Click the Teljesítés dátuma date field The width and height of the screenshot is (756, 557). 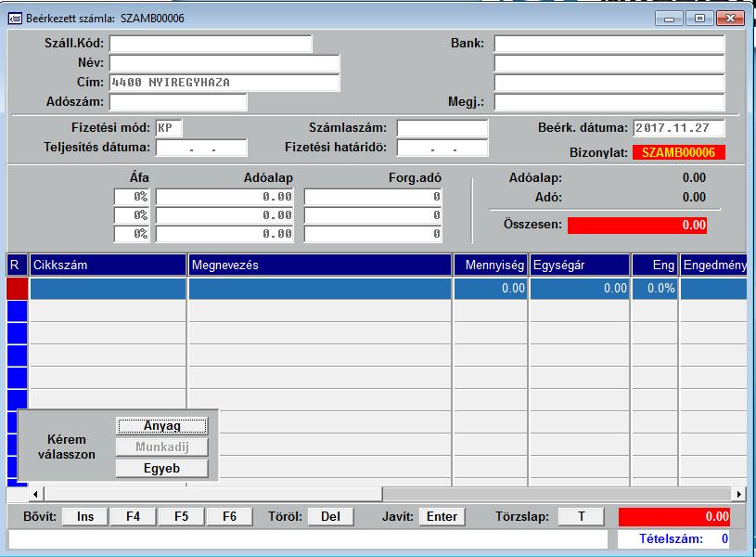[201, 148]
